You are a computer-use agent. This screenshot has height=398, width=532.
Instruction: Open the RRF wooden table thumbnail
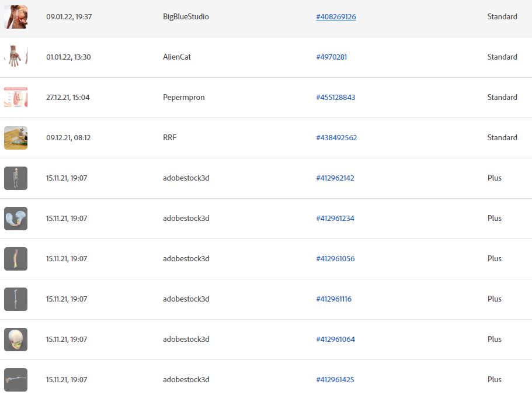coord(16,137)
